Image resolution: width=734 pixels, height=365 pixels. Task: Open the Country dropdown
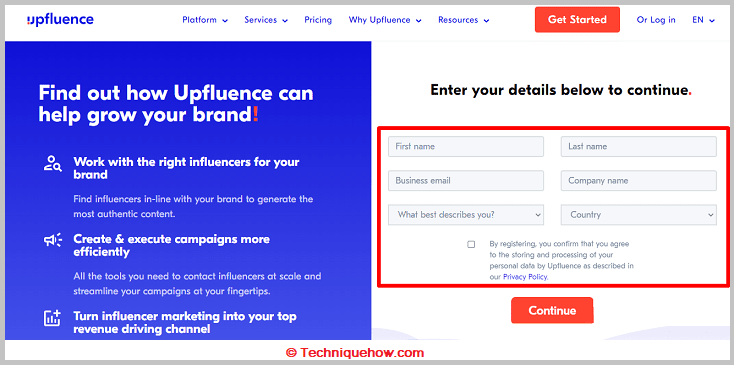point(639,215)
